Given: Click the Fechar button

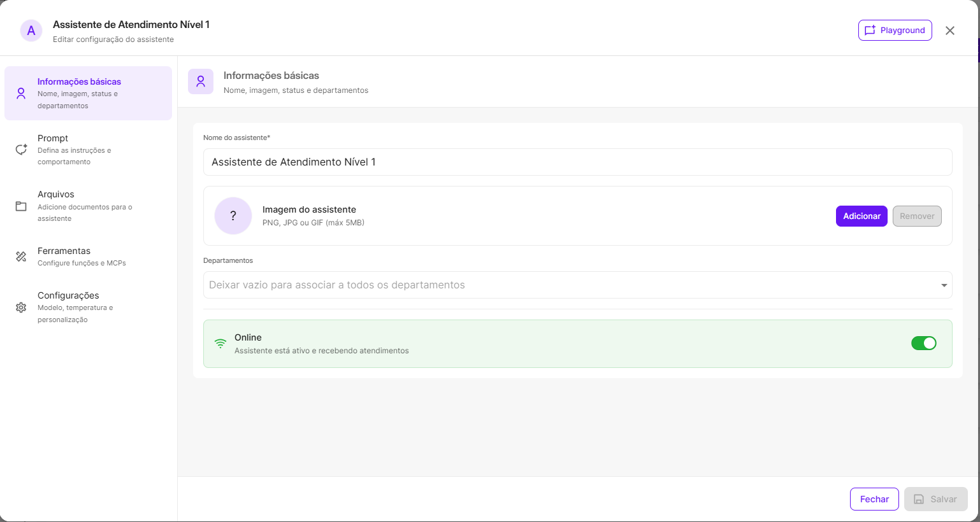Looking at the screenshot, I should [x=874, y=499].
